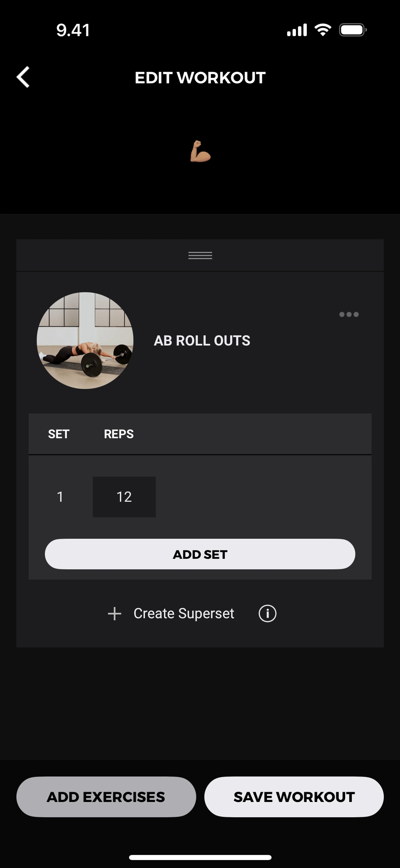Tap the SET column header
This screenshot has height=868, width=400.
(x=59, y=434)
